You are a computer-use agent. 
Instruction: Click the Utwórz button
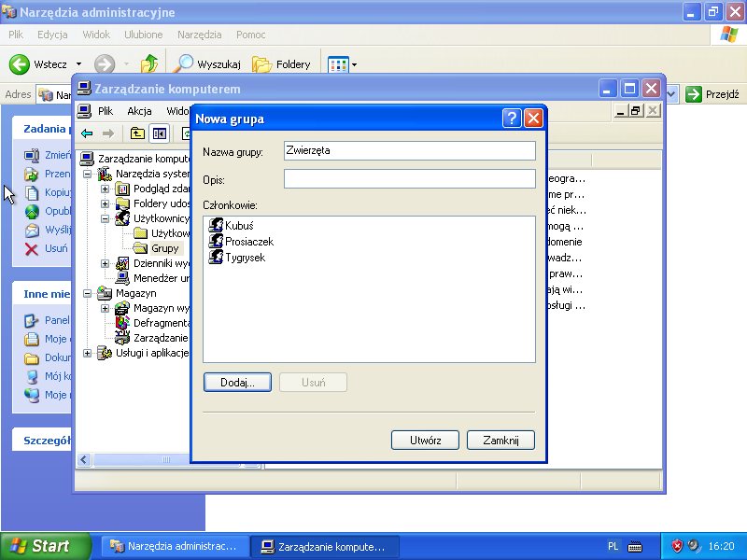point(425,440)
